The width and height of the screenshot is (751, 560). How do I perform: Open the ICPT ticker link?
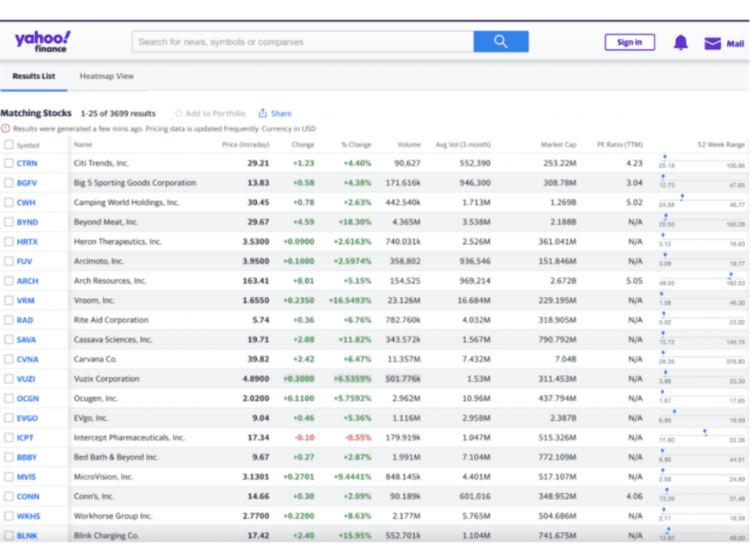pyautogui.click(x=25, y=438)
